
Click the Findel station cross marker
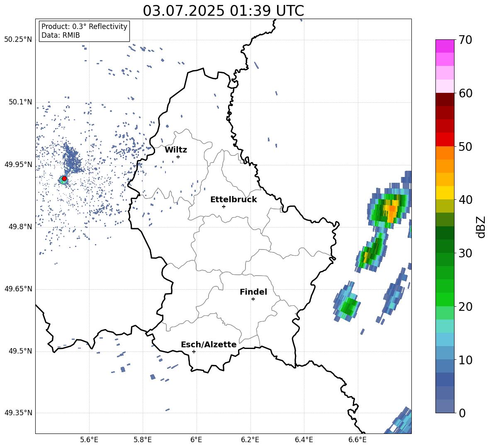tap(253, 299)
